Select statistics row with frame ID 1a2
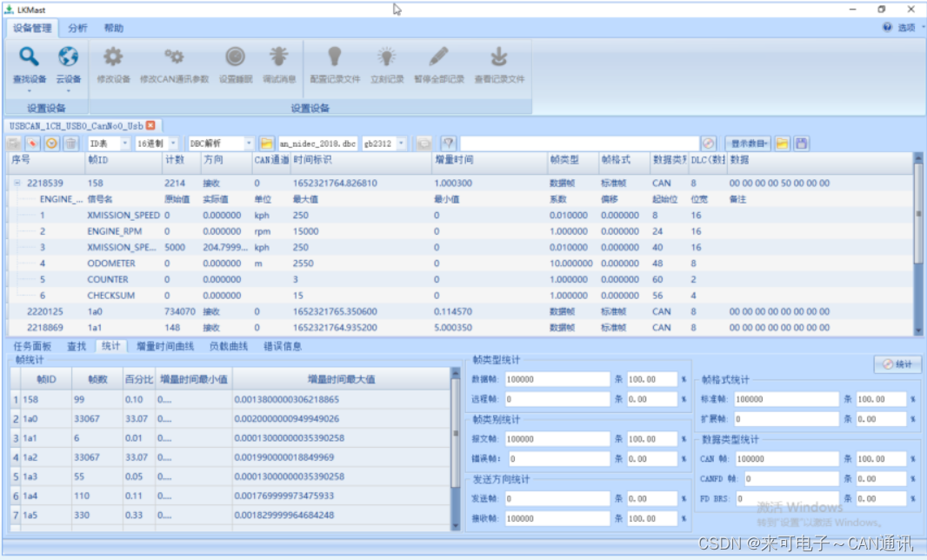 tap(230, 457)
